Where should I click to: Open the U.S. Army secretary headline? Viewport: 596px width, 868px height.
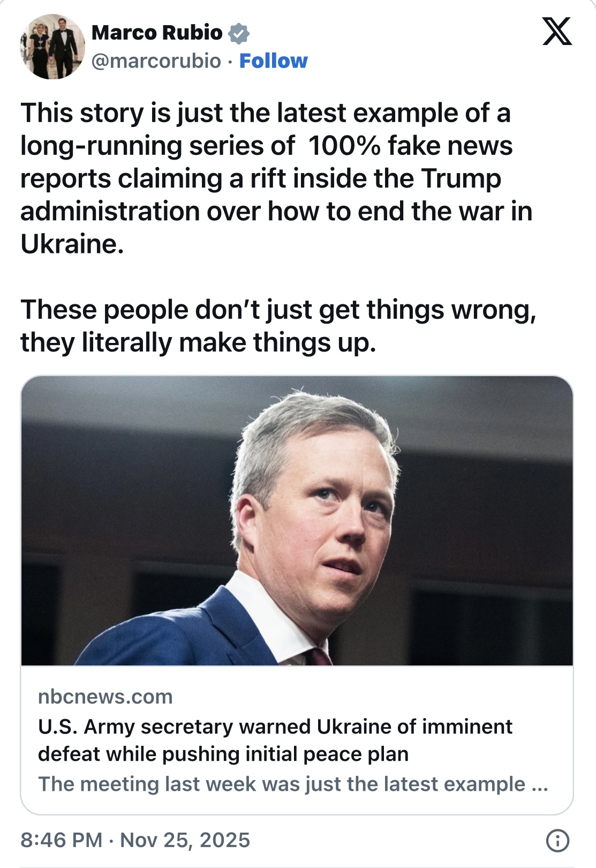[275, 740]
